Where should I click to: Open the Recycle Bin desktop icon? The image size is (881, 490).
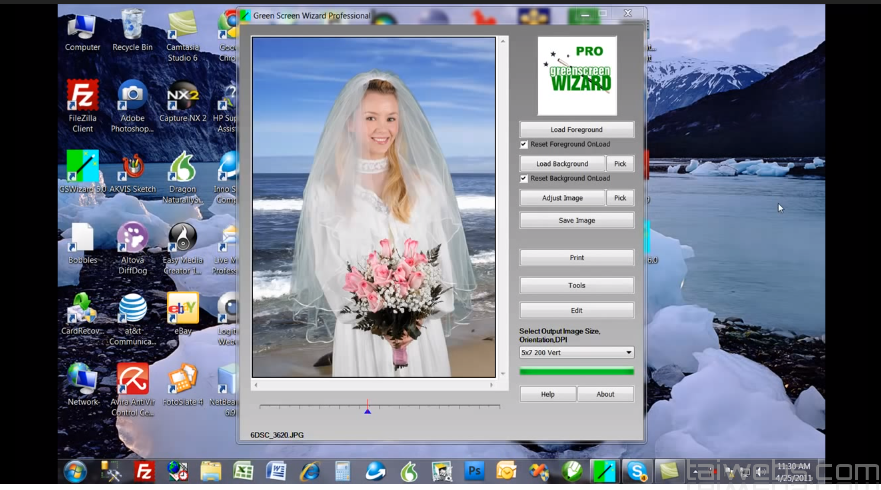click(x=132, y=27)
